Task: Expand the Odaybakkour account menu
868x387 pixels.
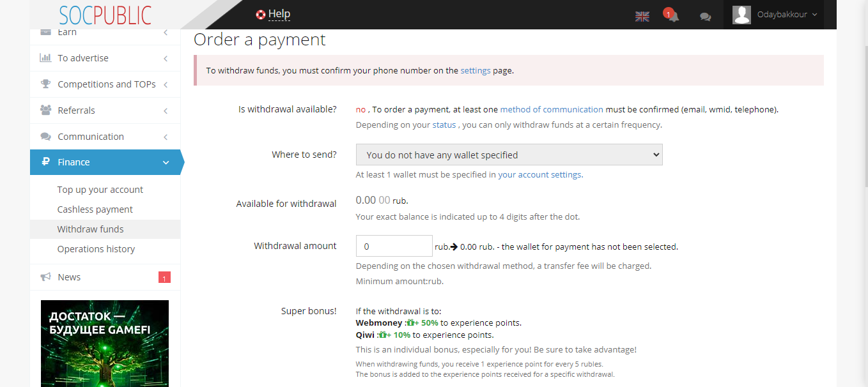Action: pyautogui.click(x=787, y=15)
